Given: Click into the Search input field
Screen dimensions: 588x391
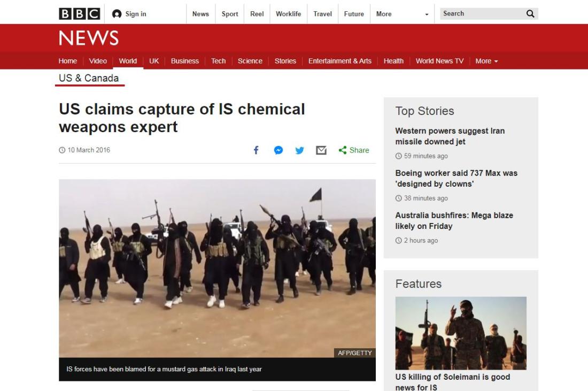Looking at the screenshot, I should [483, 14].
